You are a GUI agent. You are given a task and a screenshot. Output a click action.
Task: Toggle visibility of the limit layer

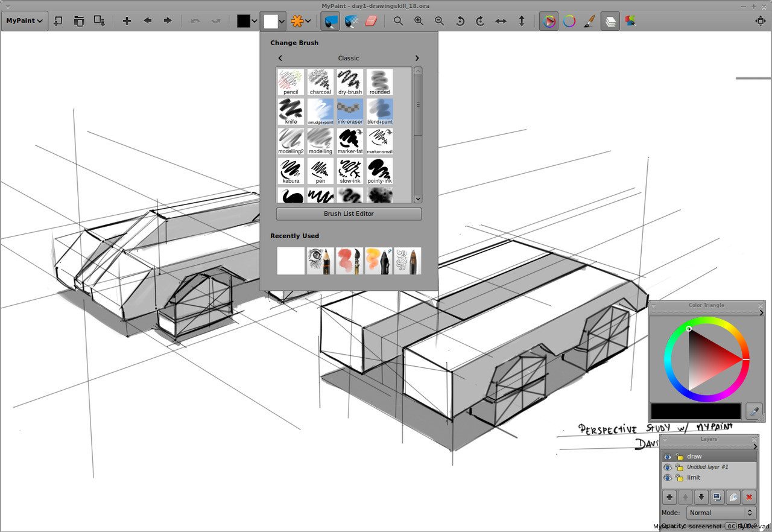[668, 478]
